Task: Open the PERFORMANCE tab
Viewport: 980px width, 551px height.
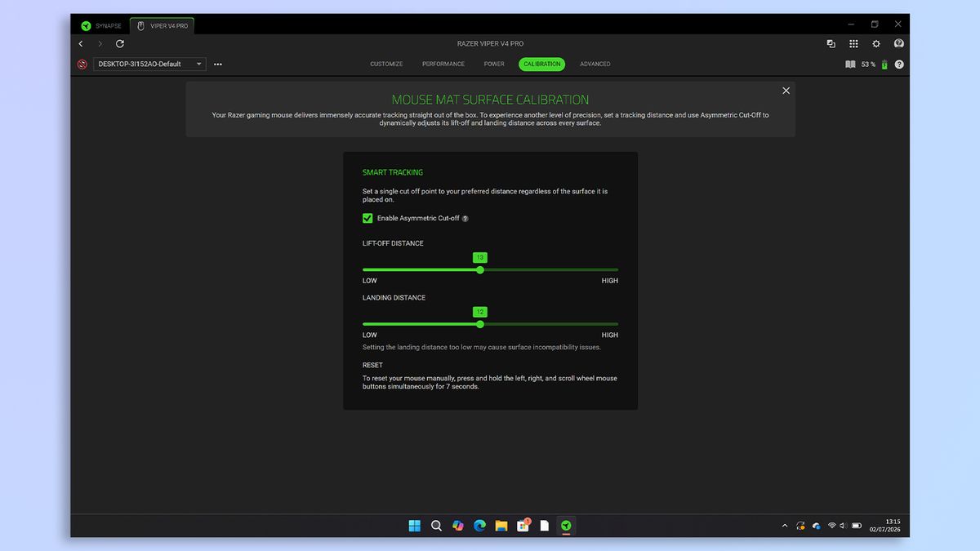Action: 443,64
